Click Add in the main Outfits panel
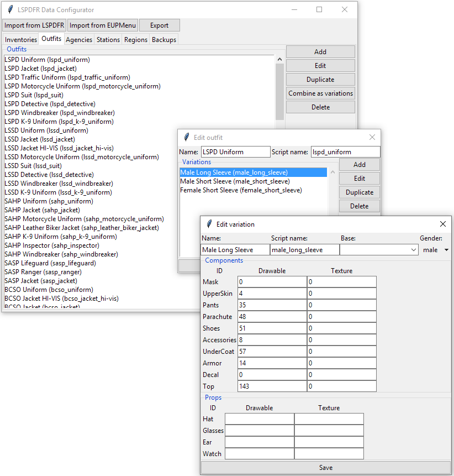The image size is (454, 476). click(320, 52)
